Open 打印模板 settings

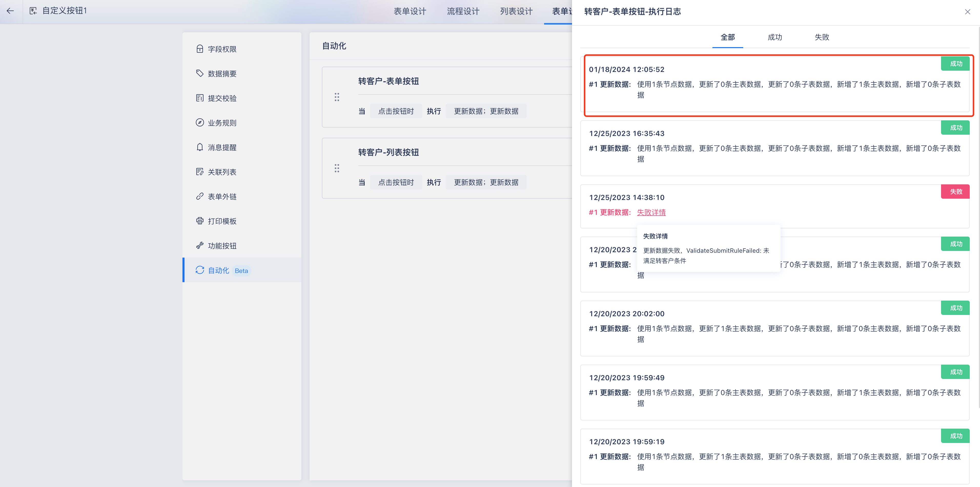(242, 221)
